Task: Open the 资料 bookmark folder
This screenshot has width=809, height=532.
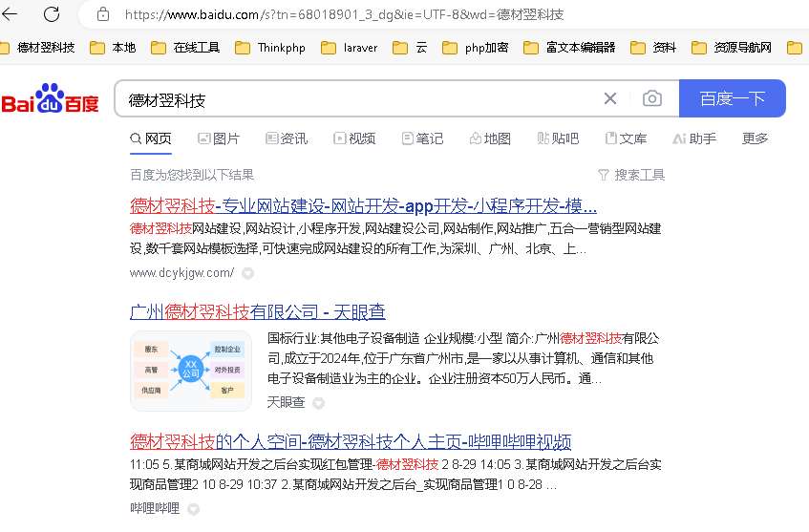Action: coord(652,48)
